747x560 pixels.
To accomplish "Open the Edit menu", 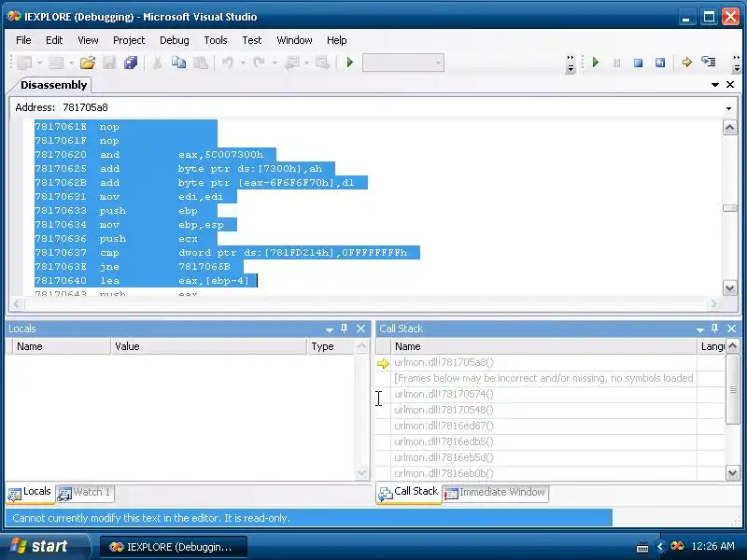I will 54,40.
